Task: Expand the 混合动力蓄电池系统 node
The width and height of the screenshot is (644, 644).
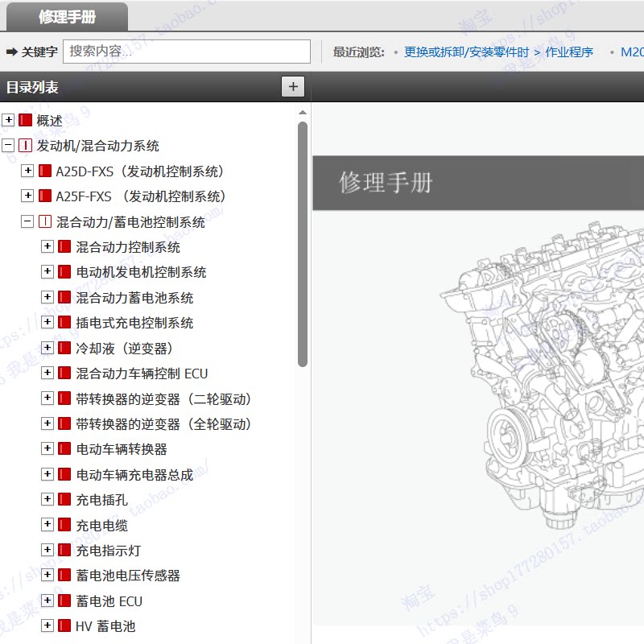Action: coord(47,297)
